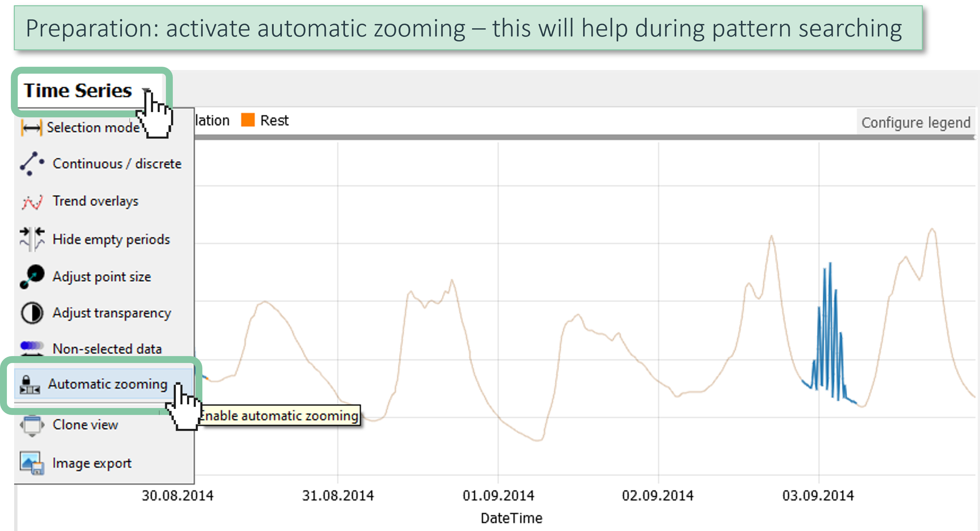Toggle Continuous / discrete display mode
Viewport: 980px width, 531px height.
(117, 164)
